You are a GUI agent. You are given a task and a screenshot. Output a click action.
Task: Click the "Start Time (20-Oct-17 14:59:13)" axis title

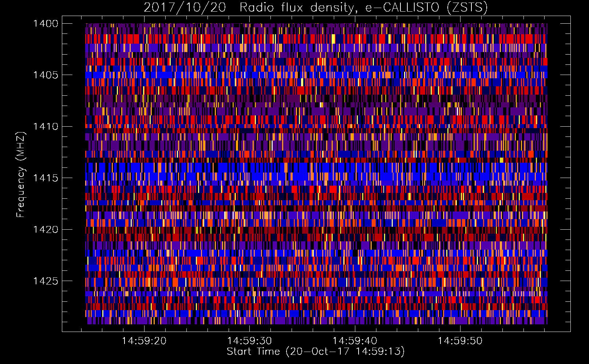pyautogui.click(x=316, y=352)
